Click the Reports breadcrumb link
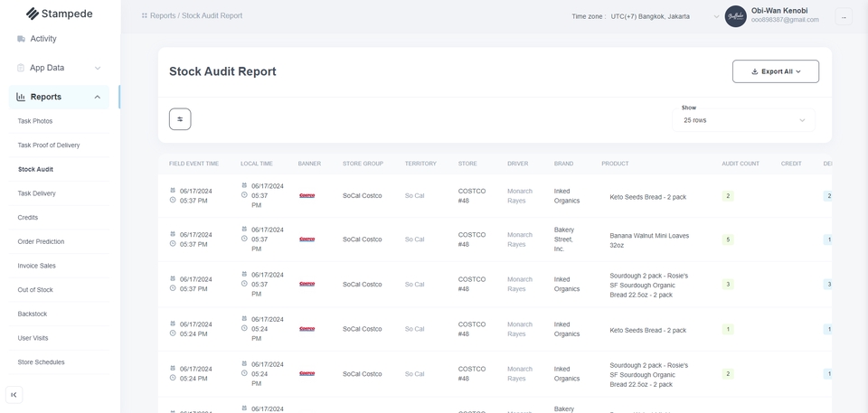This screenshot has width=868, height=413. point(163,16)
